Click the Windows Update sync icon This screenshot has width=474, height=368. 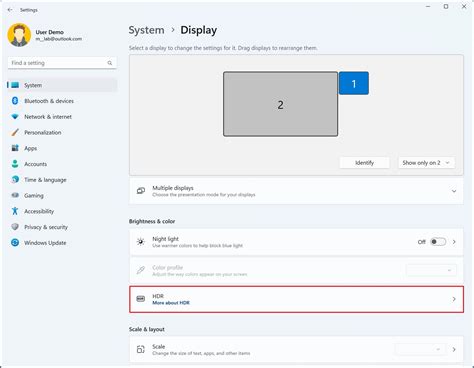click(15, 243)
